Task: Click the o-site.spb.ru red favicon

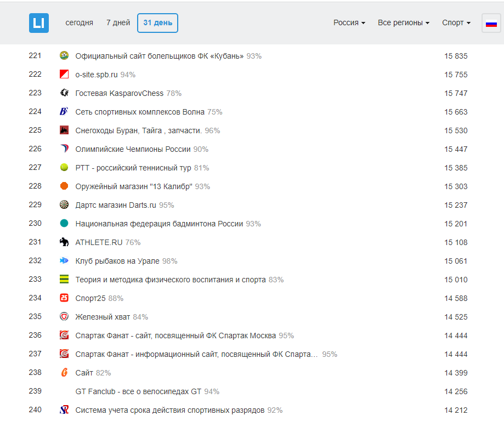Action: click(64, 74)
